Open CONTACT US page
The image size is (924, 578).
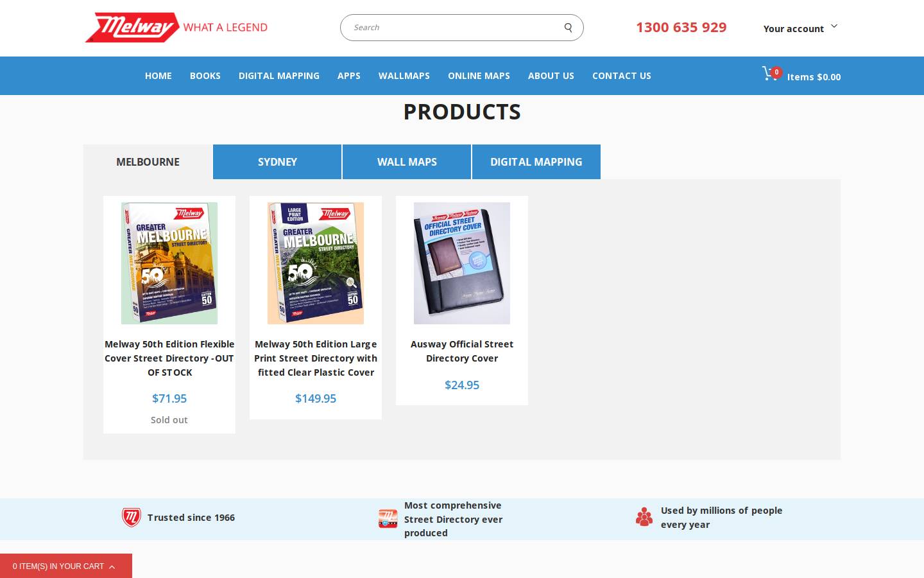pos(622,76)
